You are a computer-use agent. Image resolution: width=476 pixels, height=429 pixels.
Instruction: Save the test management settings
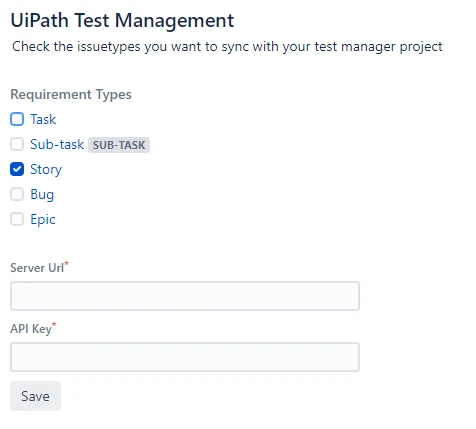pyautogui.click(x=35, y=396)
